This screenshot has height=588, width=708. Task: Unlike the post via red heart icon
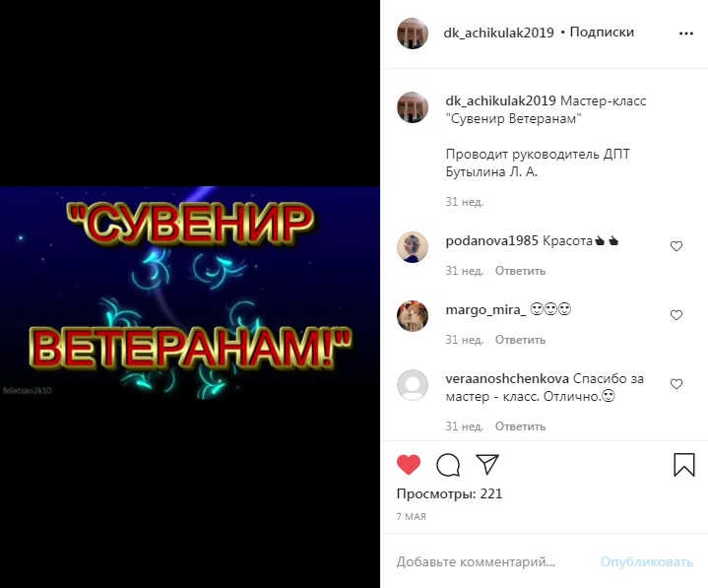click(x=409, y=465)
